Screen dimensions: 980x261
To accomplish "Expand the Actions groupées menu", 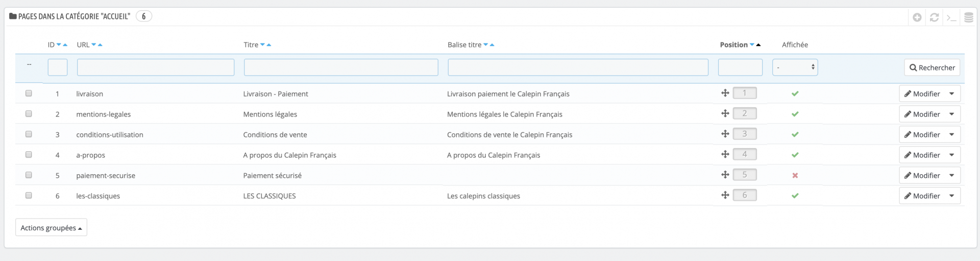I will 51,228.
